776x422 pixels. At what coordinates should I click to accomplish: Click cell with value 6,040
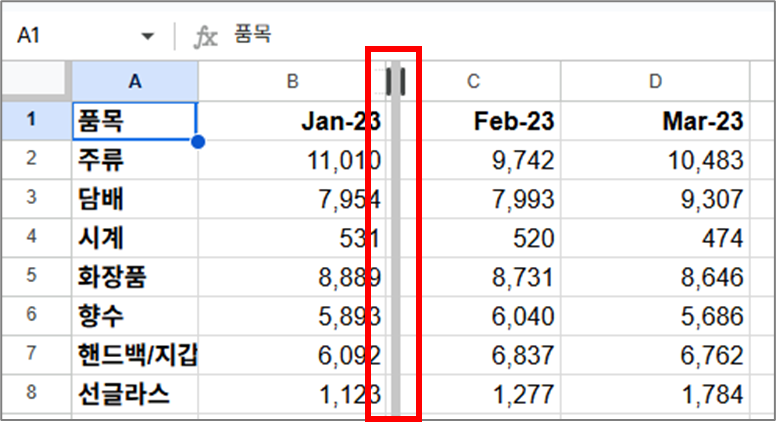(481, 316)
